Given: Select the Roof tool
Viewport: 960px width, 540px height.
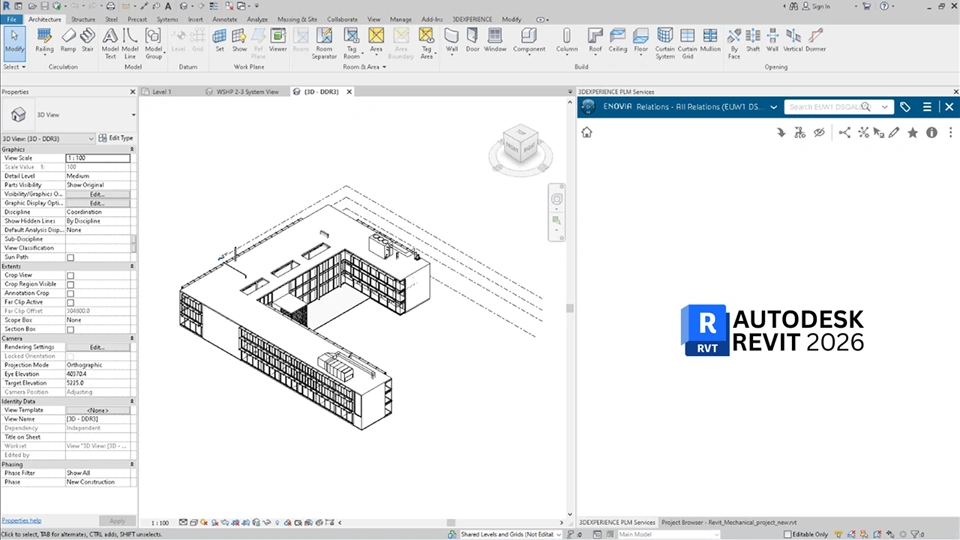Looking at the screenshot, I should pyautogui.click(x=595, y=41).
